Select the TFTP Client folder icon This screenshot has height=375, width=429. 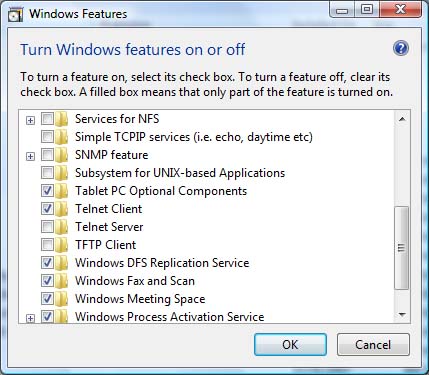click(x=61, y=245)
